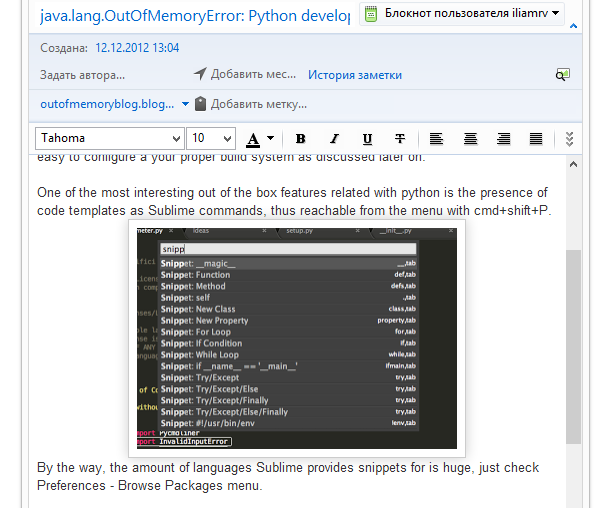
Task: Toggle italic formatting
Action: 334,138
